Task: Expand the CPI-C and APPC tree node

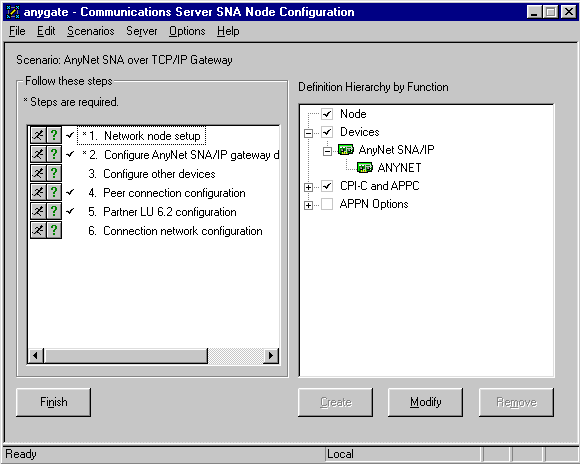Action: click(308, 187)
